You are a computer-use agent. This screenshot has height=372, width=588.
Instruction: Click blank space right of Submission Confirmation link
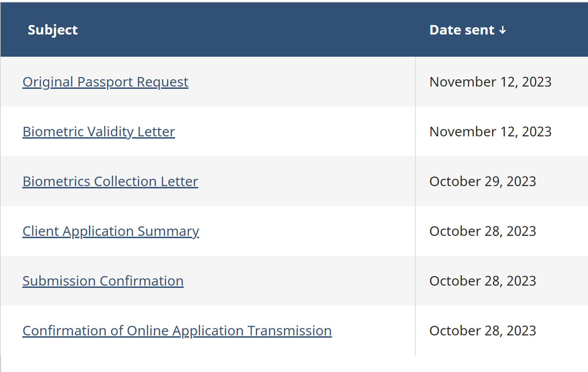tap(294, 281)
